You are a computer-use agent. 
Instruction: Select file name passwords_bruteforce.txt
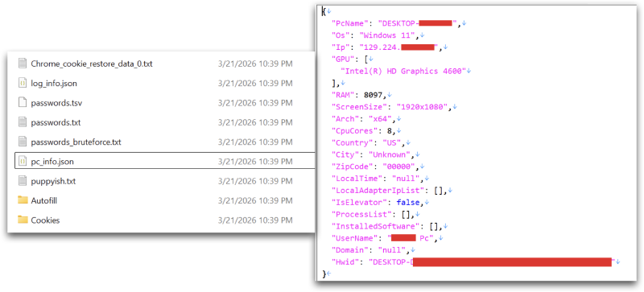click(76, 142)
